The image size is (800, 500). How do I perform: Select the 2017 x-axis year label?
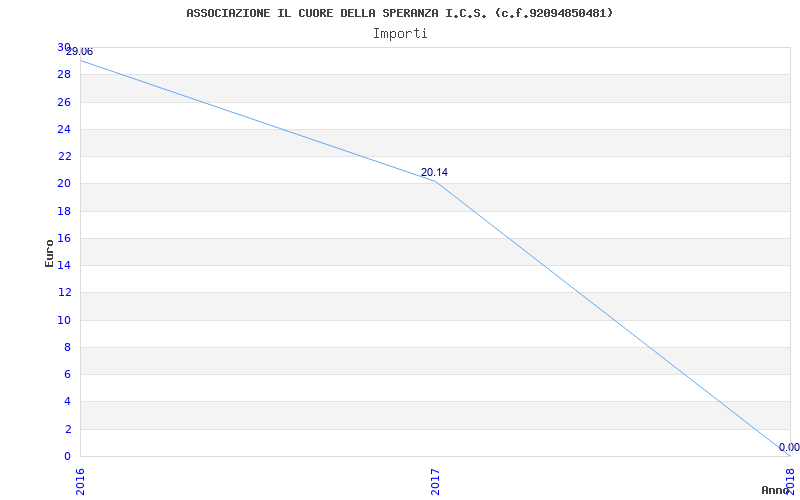pyautogui.click(x=435, y=482)
